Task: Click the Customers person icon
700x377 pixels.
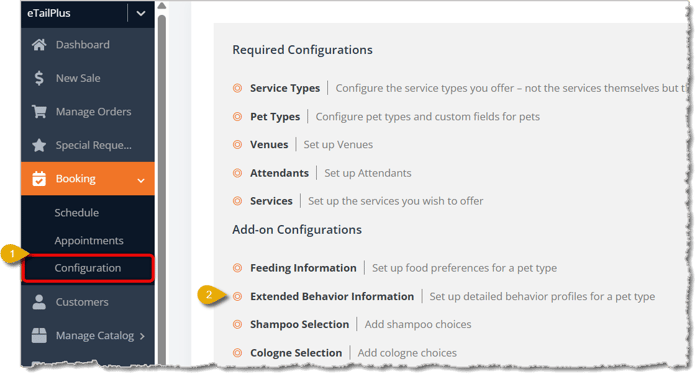Action: [39, 302]
